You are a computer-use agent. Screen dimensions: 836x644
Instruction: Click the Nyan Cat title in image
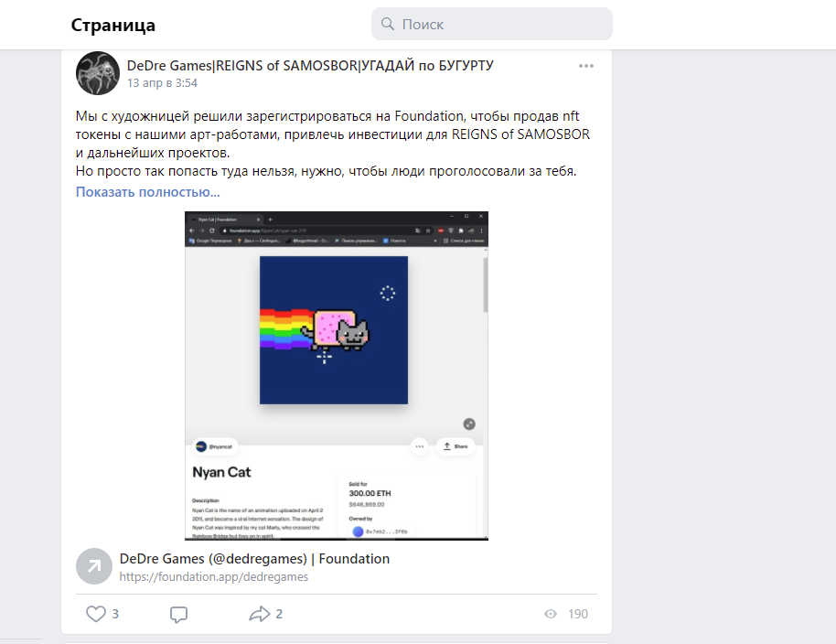[221, 472]
